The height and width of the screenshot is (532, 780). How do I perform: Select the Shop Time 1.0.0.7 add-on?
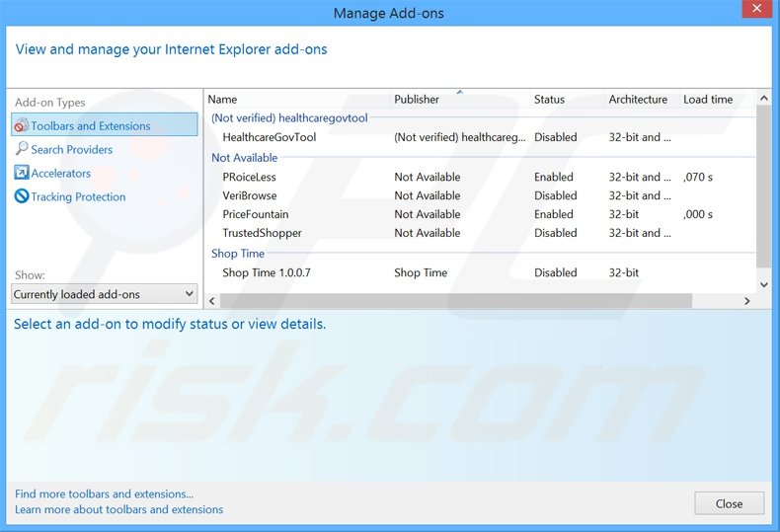(x=480, y=272)
